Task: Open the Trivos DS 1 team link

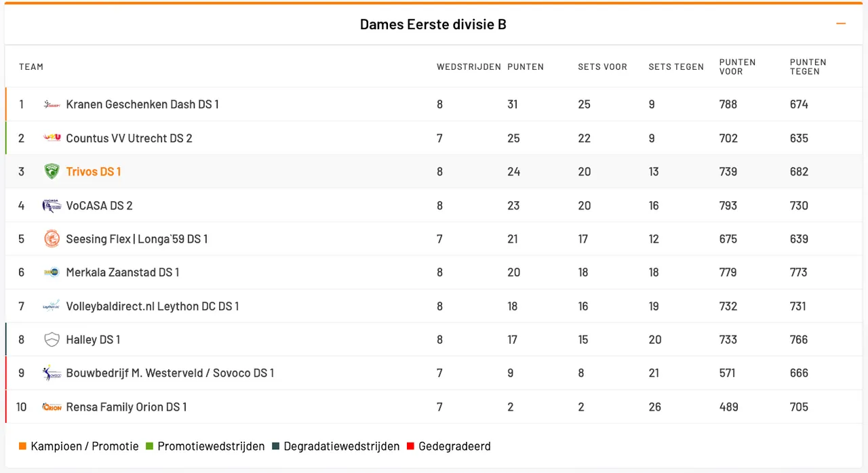Action: (94, 171)
